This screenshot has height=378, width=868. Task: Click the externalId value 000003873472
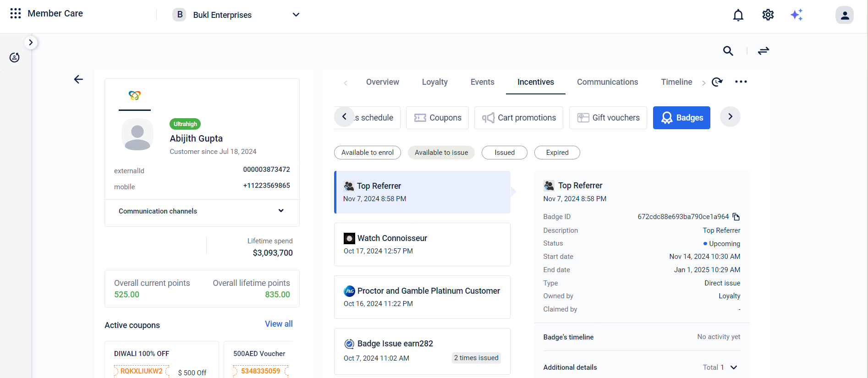pos(266,170)
